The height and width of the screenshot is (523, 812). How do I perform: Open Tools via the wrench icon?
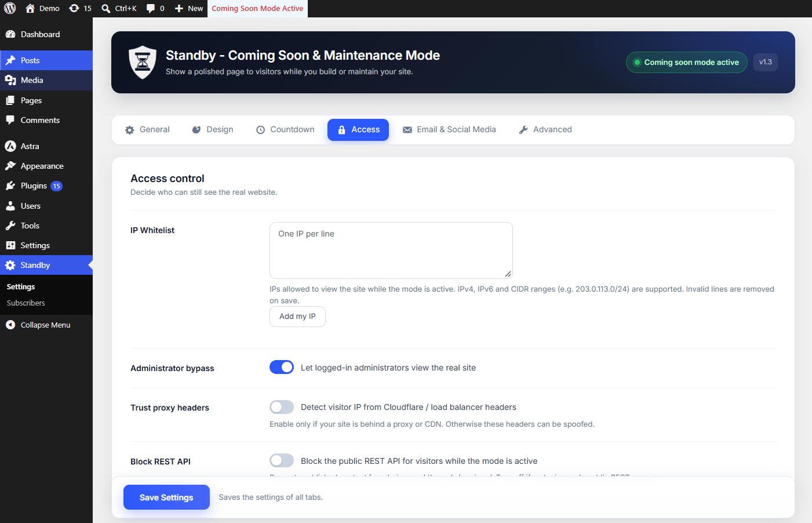click(x=10, y=226)
